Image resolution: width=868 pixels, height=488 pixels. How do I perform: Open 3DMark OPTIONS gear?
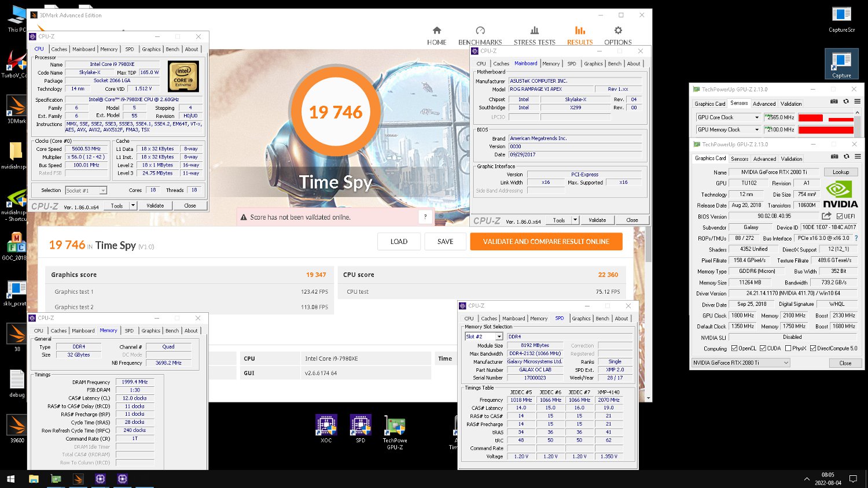coord(618,35)
